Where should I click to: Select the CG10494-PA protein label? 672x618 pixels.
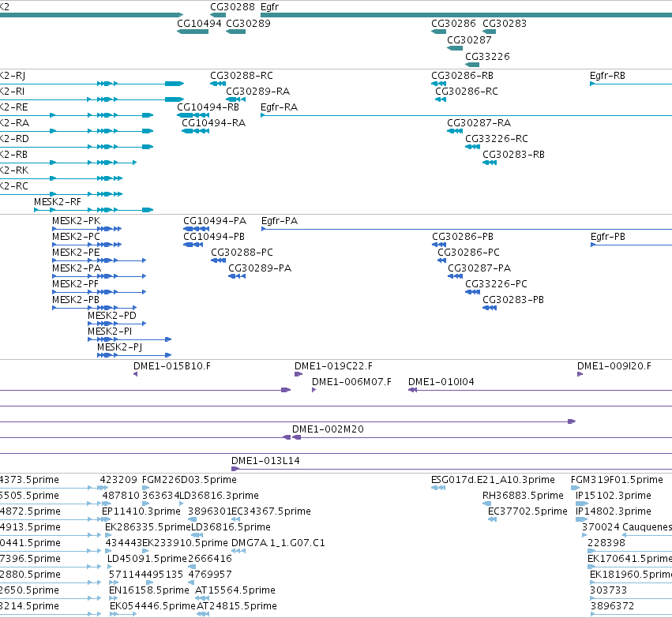coord(215,220)
